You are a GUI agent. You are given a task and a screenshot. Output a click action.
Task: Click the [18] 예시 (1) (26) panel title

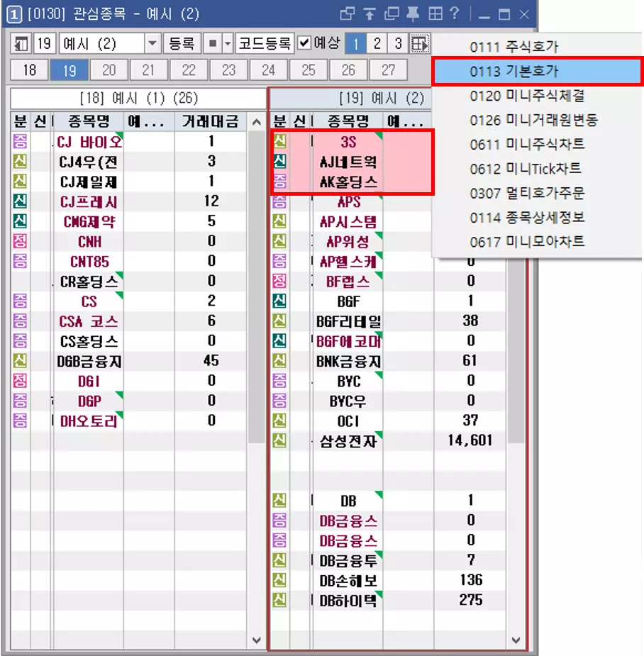pos(138,99)
